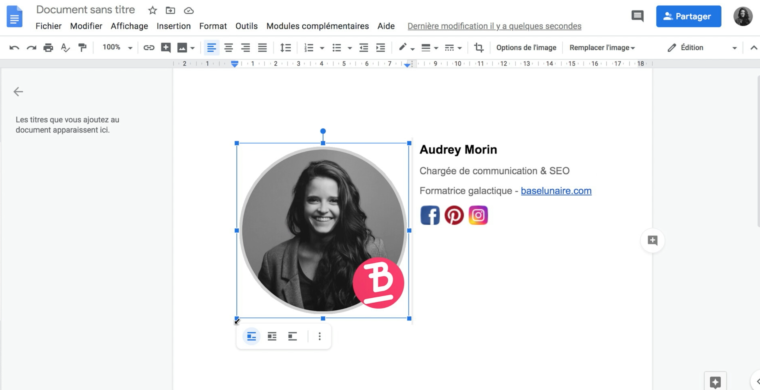Screen dimensions: 760x390
Task: Open the Border dash style dropdown
Action: pyautogui.click(x=453, y=47)
